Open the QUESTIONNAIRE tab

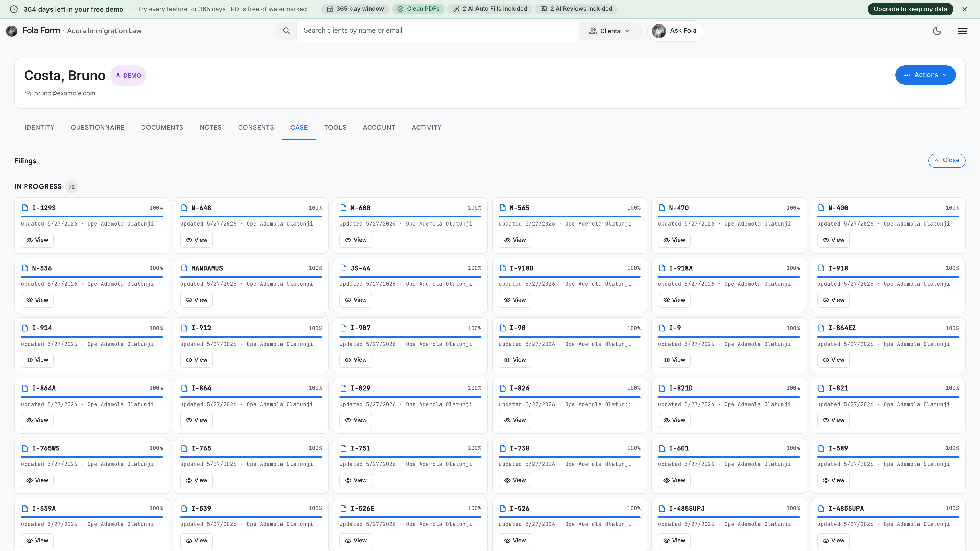point(98,127)
